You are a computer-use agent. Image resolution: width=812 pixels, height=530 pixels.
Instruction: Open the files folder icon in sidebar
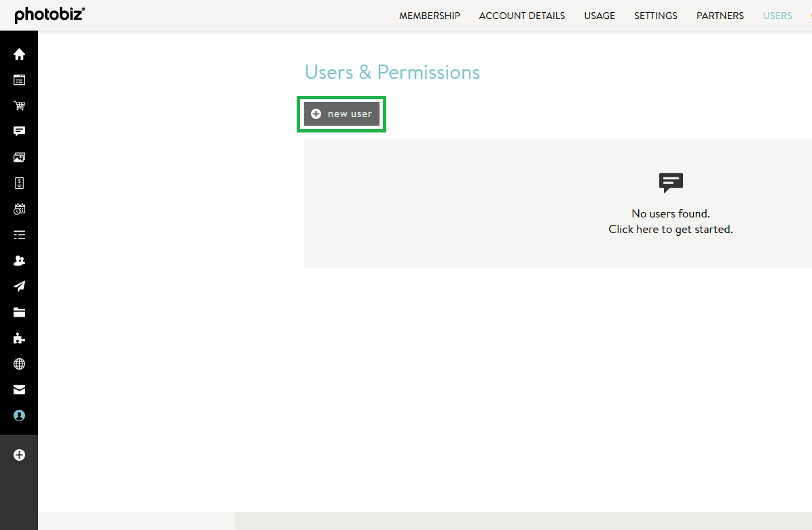tap(19, 312)
